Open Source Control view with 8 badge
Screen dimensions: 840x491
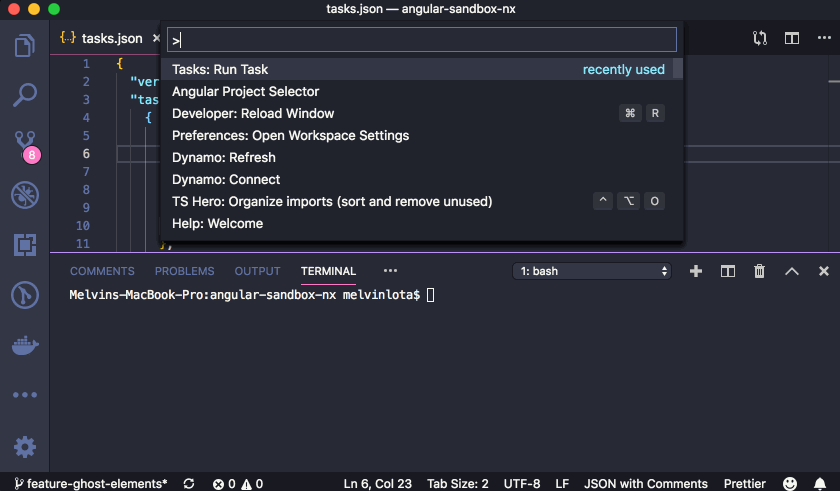click(26, 146)
